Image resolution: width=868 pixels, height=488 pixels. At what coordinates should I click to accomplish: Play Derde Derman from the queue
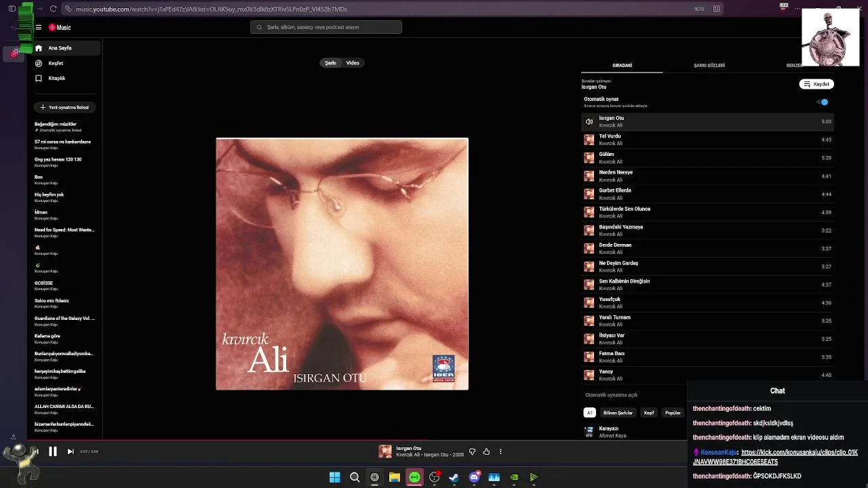(707, 249)
